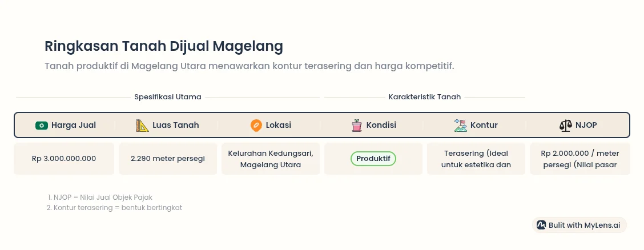644x250 pixels.
Task: Select the Harga Jual column header
Action: (x=65, y=125)
